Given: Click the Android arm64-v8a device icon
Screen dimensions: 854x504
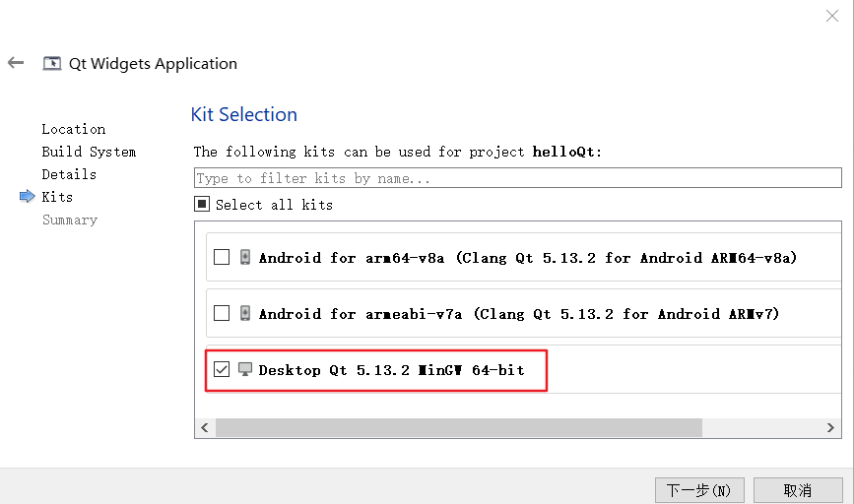Looking at the screenshot, I should click(245, 257).
